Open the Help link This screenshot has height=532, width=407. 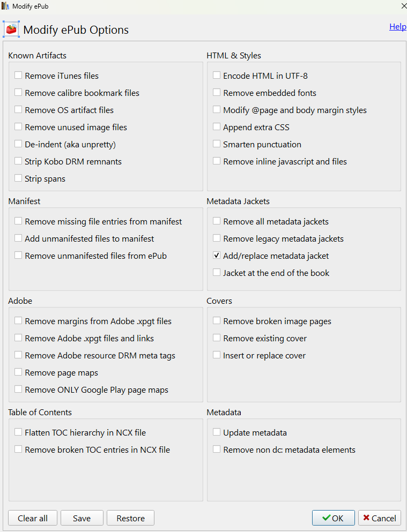click(x=397, y=27)
